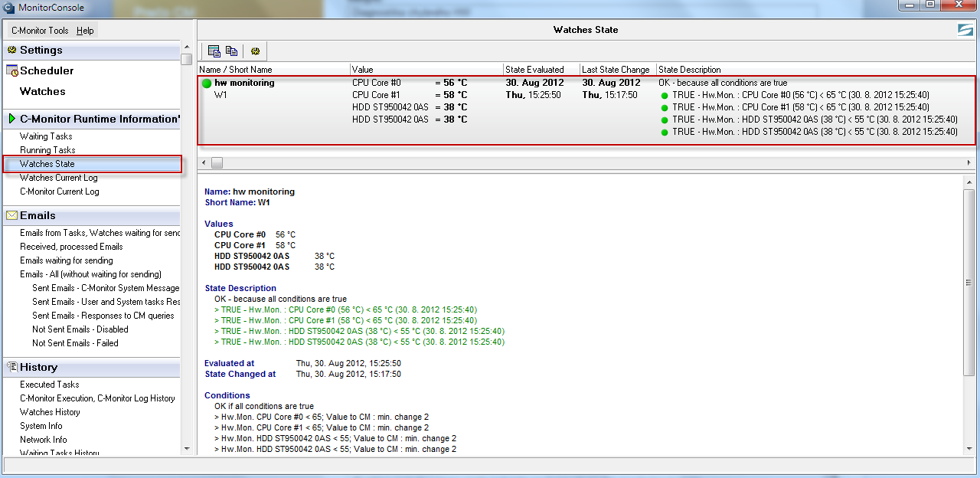Click the green status dot of hw monitoring
This screenshot has height=478, width=980.
point(207,83)
